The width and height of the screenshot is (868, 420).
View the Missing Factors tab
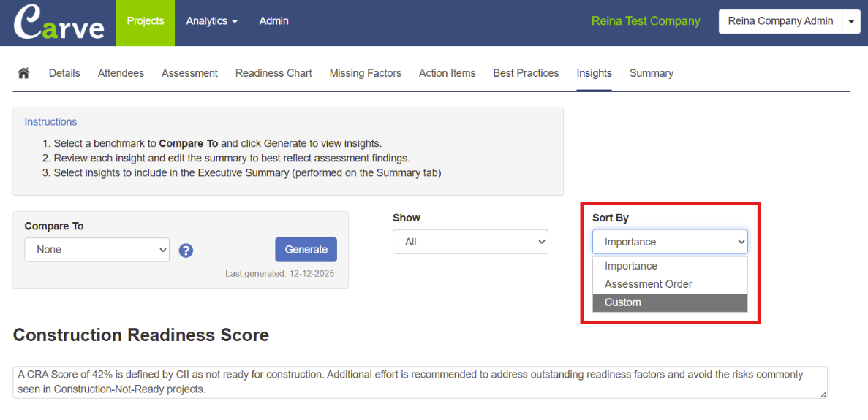pyautogui.click(x=365, y=73)
